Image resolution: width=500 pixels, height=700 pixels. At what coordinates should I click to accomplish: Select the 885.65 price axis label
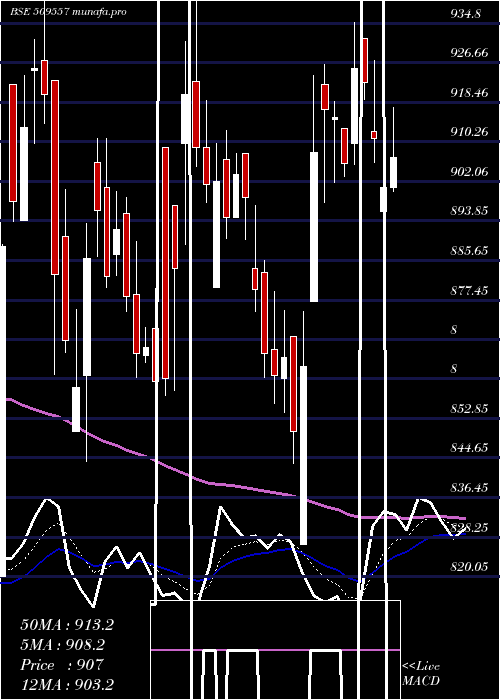click(x=469, y=250)
